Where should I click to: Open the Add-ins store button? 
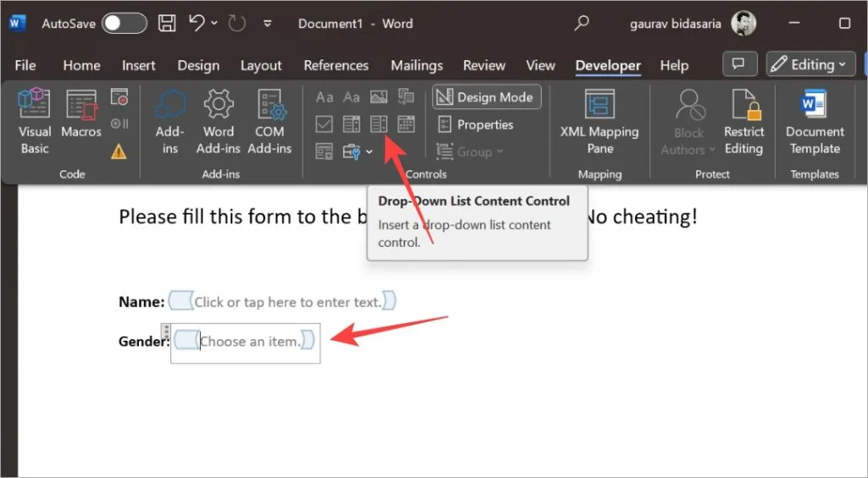(170, 122)
